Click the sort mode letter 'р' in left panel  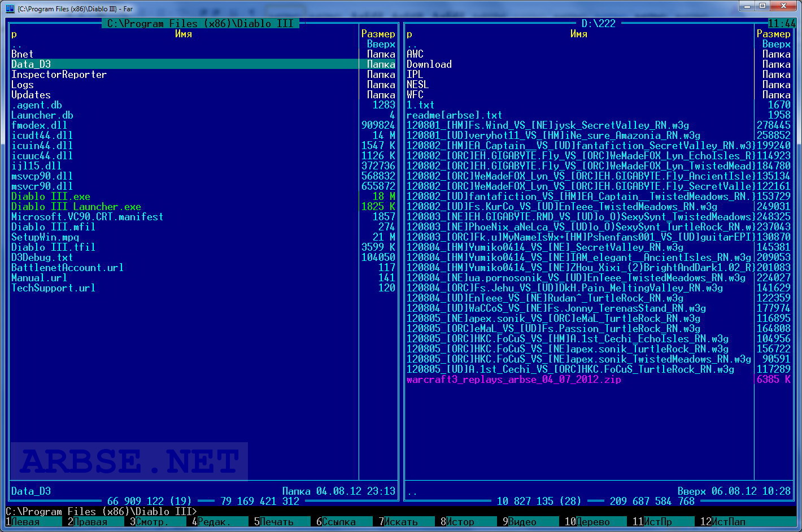coord(14,34)
